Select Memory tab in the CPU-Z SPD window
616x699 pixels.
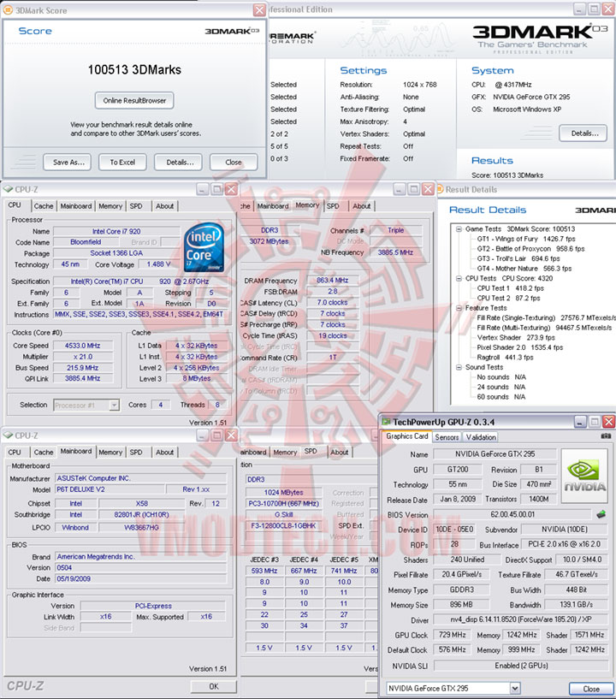[285, 452]
